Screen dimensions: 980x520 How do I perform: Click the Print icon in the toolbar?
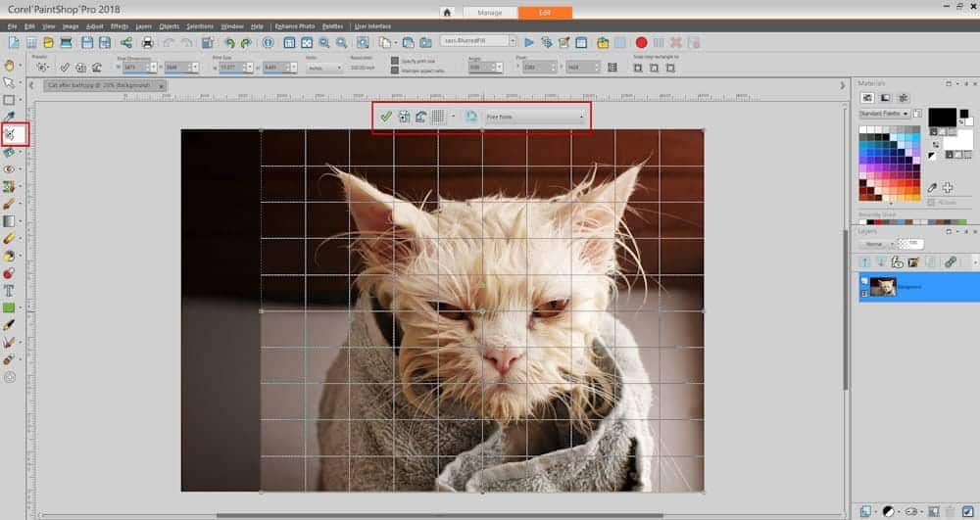tap(147, 43)
